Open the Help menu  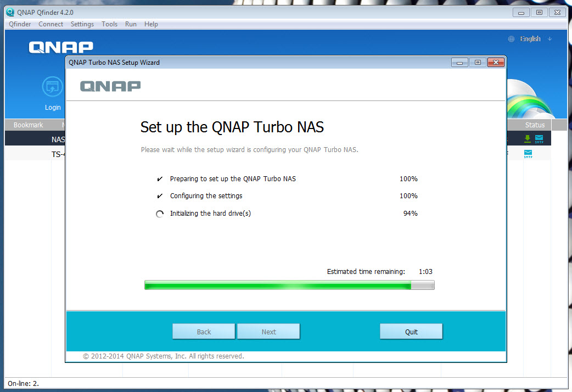tap(151, 24)
